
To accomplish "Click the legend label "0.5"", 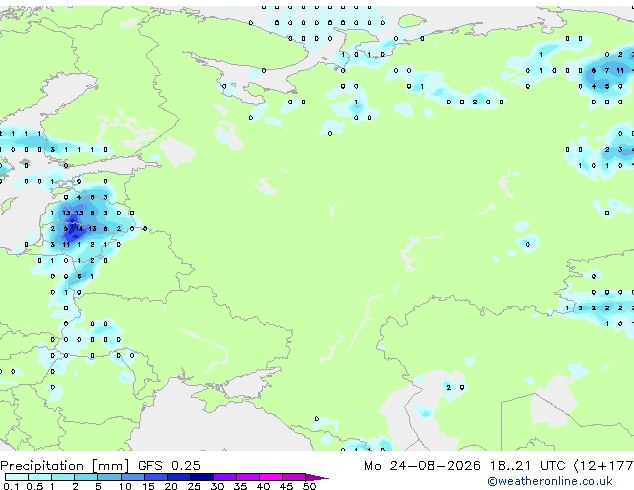I will tap(35, 486).
